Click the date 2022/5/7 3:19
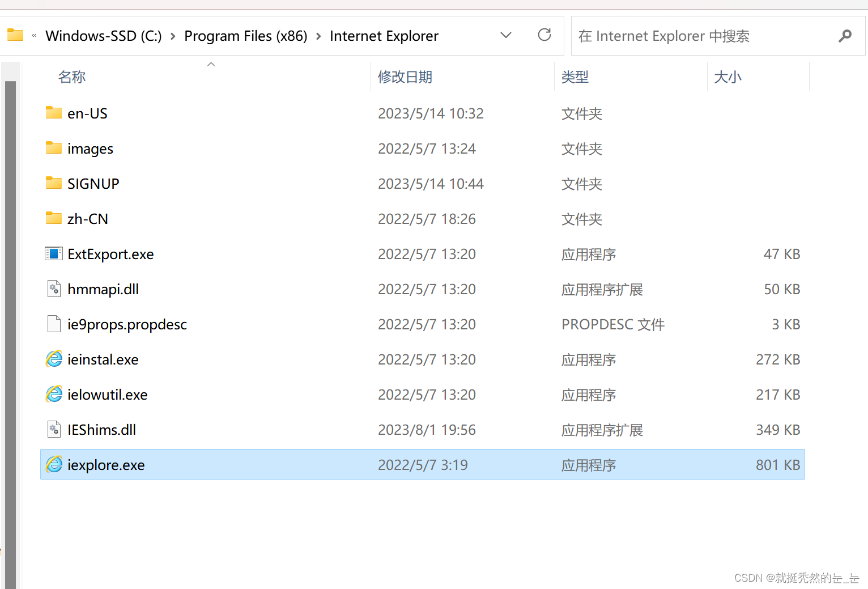The height and width of the screenshot is (589, 868). point(423,465)
